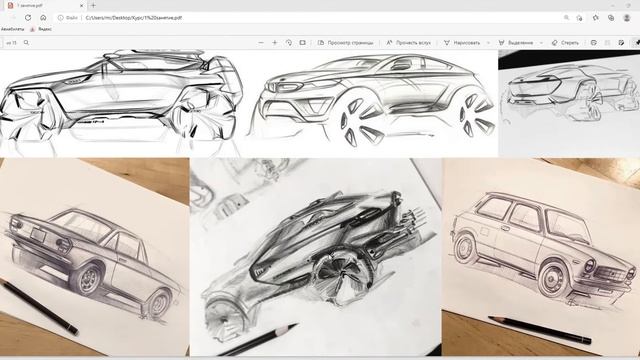Viewport: 640px width, 360px height.
Task: Open the browser profile avatar
Action: 627,18
